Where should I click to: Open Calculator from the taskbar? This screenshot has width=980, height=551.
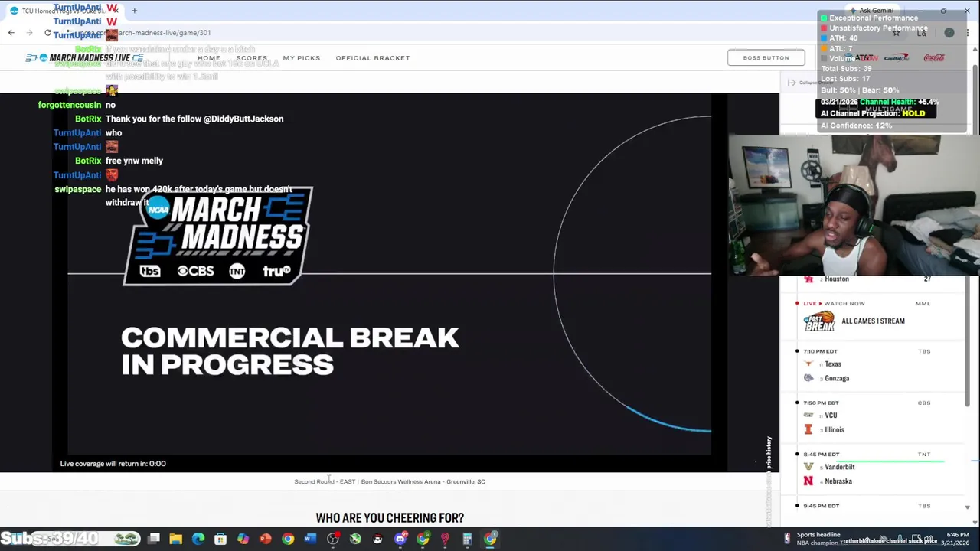point(467,539)
